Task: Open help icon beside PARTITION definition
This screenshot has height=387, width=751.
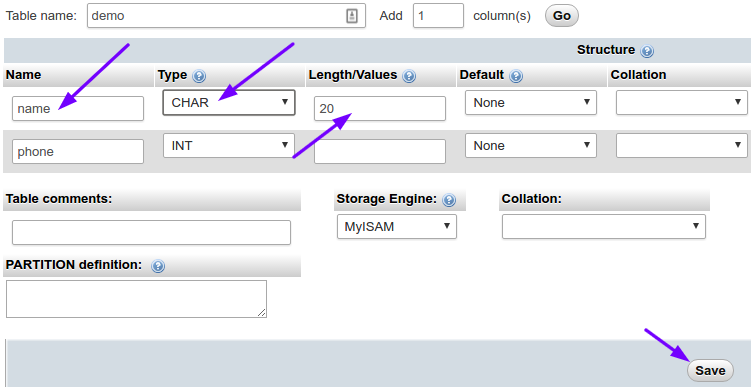Action: [x=158, y=266]
